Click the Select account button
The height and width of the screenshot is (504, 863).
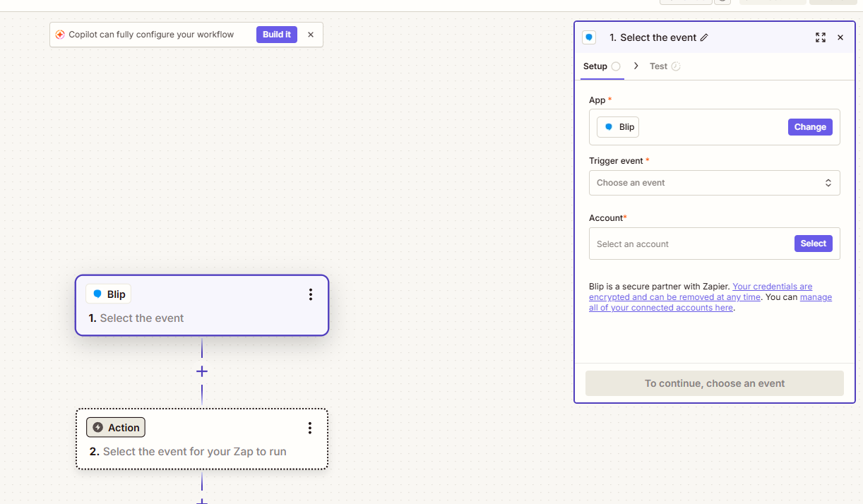point(813,244)
